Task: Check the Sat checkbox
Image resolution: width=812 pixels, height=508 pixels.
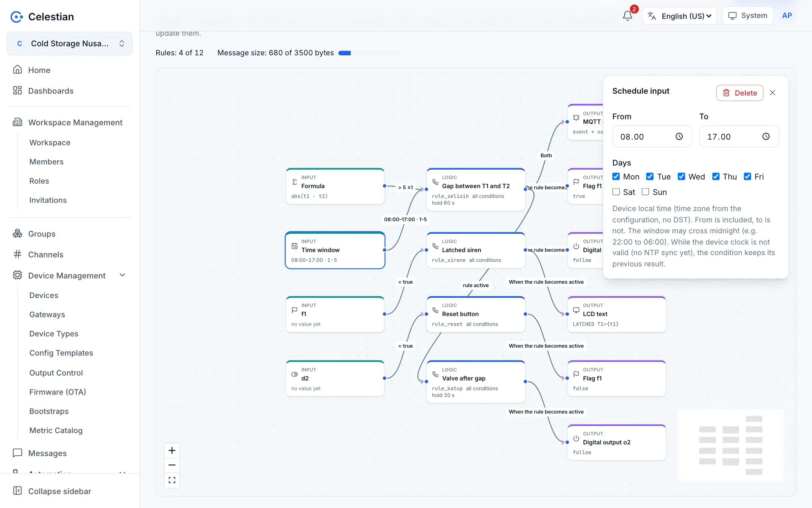Action: tap(616, 192)
